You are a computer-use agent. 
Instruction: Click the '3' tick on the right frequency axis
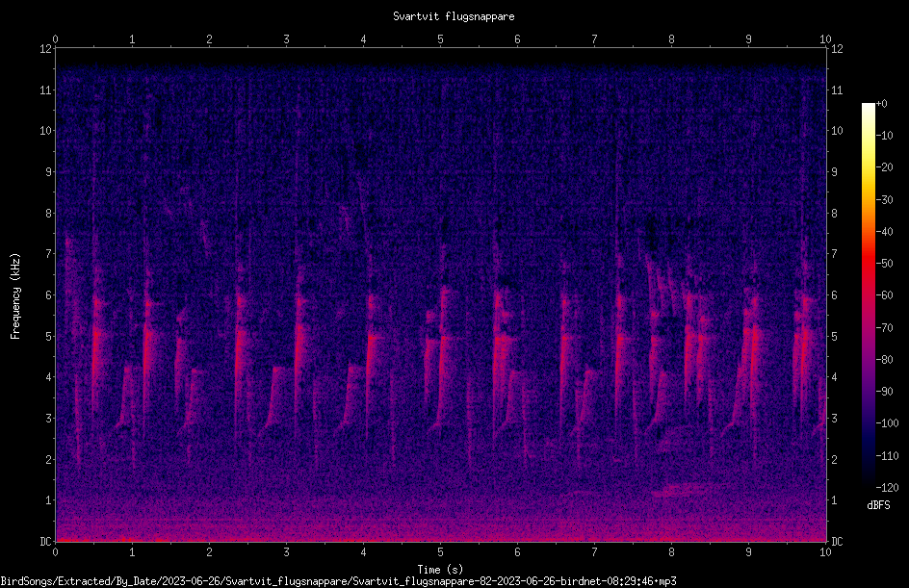(834, 419)
